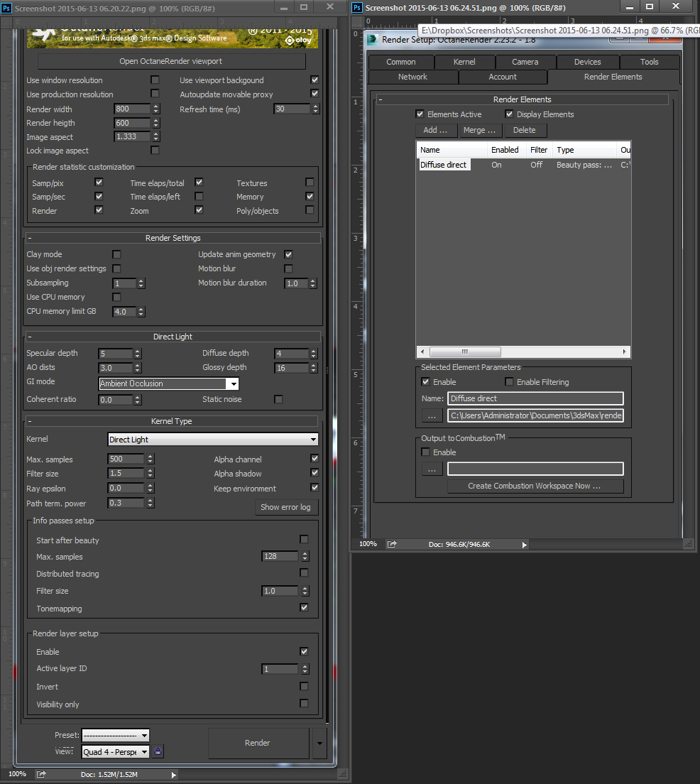Screen dimensions: 700x784
Task: Open the Account tab
Action: click(503, 77)
